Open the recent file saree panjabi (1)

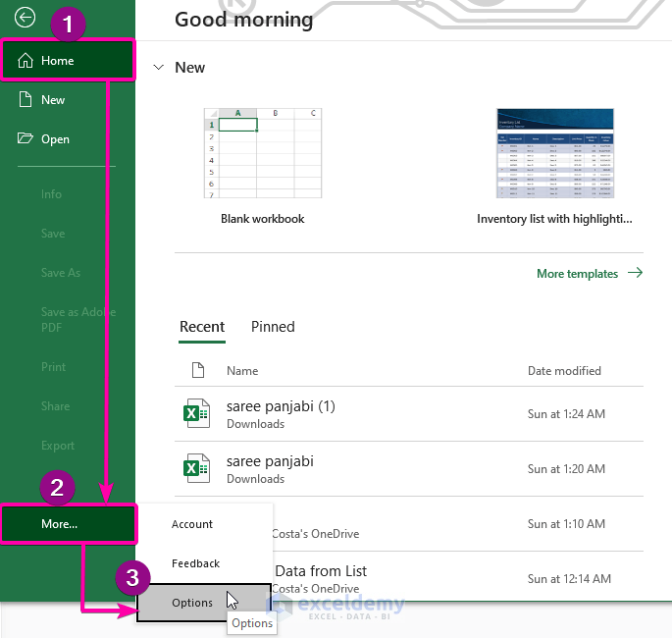click(281, 406)
